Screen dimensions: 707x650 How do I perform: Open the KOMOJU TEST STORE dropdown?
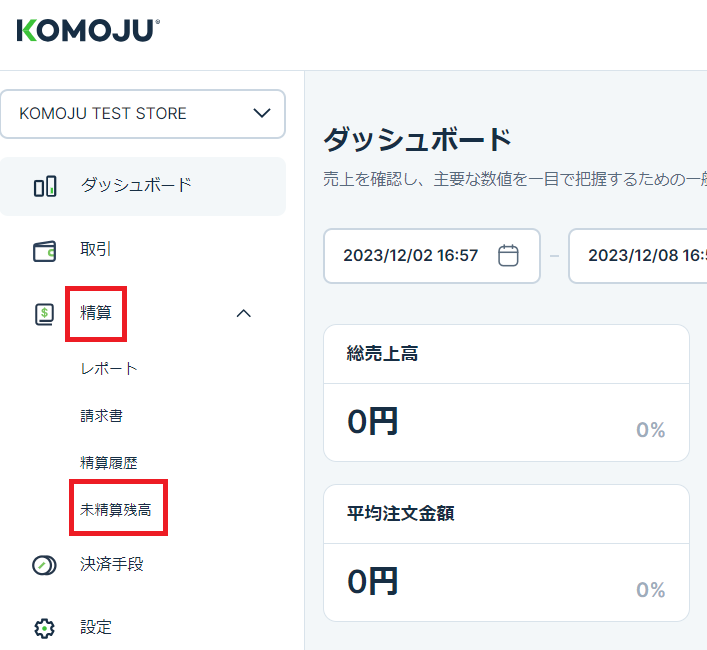pyautogui.click(x=143, y=114)
